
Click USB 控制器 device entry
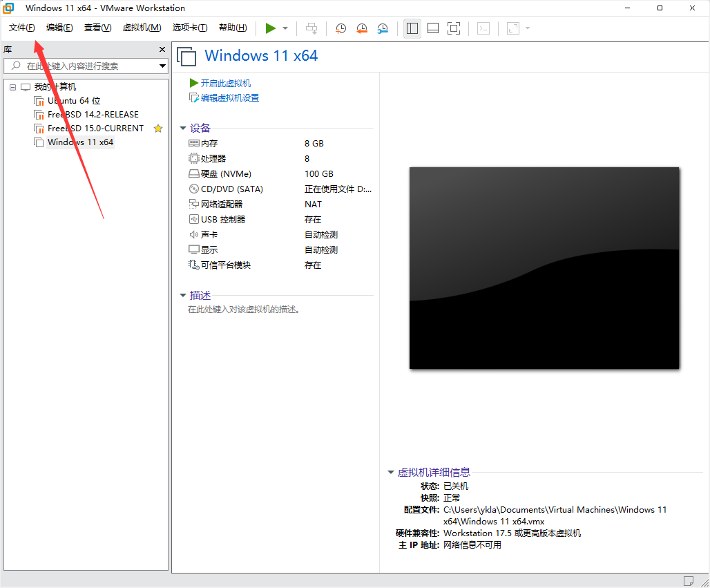click(223, 219)
